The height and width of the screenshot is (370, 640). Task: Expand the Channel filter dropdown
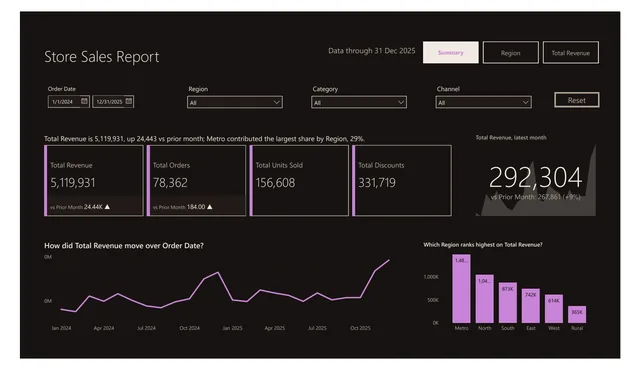tap(483, 102)
